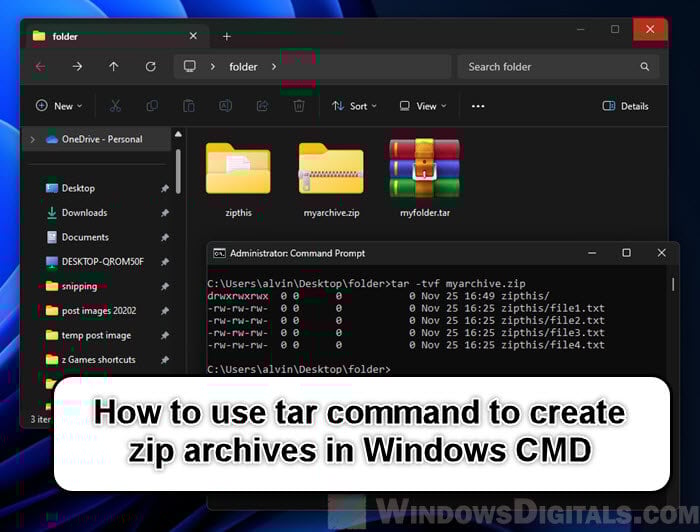Select the Downloads quick access item
700x532 pixels.
(x=84, y=213)
